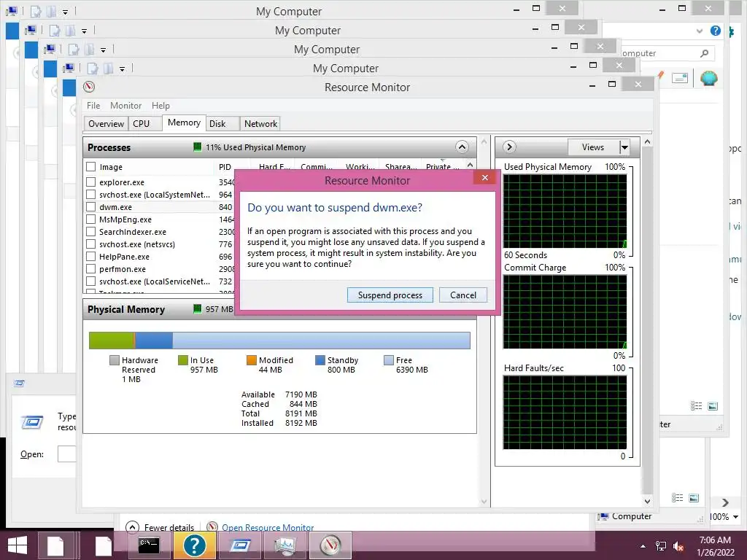Open the File menu in Resource Monitor
The height and width of the screenshot is (560, 747).
coord(93,106)
